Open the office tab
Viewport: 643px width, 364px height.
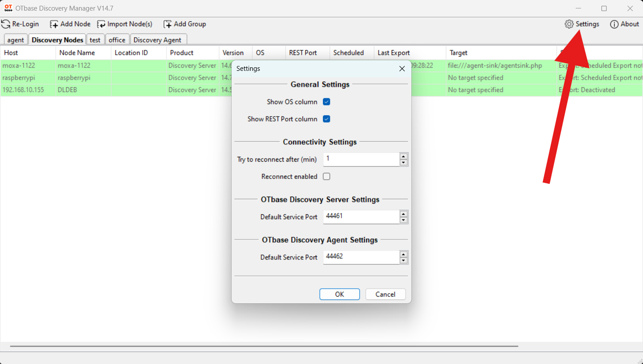click(x=117, y=40)
